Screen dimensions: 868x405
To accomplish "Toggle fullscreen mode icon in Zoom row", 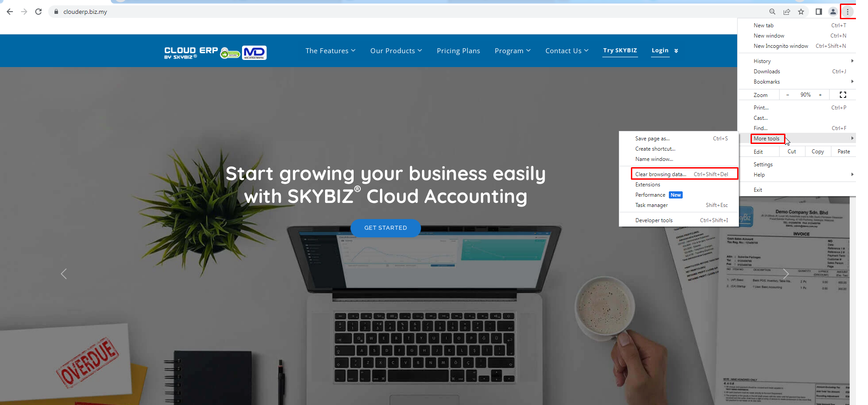I will click(x=843, y=95).
